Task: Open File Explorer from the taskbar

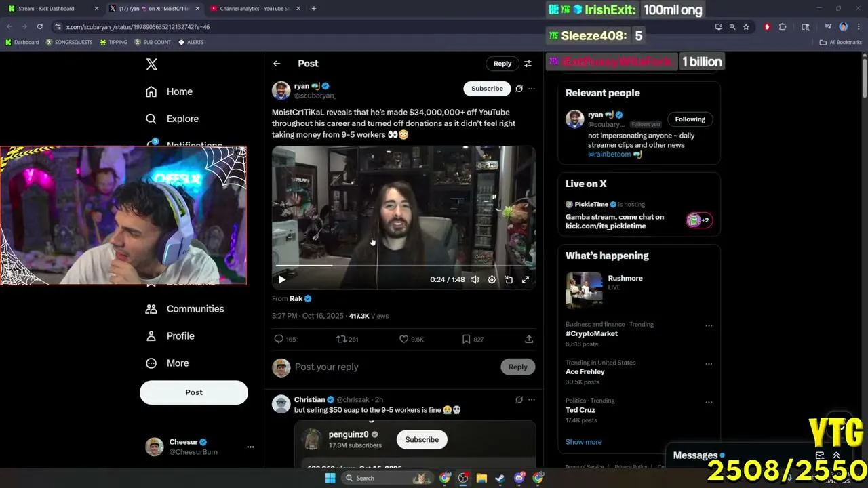Action: click(x=481, y=478)
